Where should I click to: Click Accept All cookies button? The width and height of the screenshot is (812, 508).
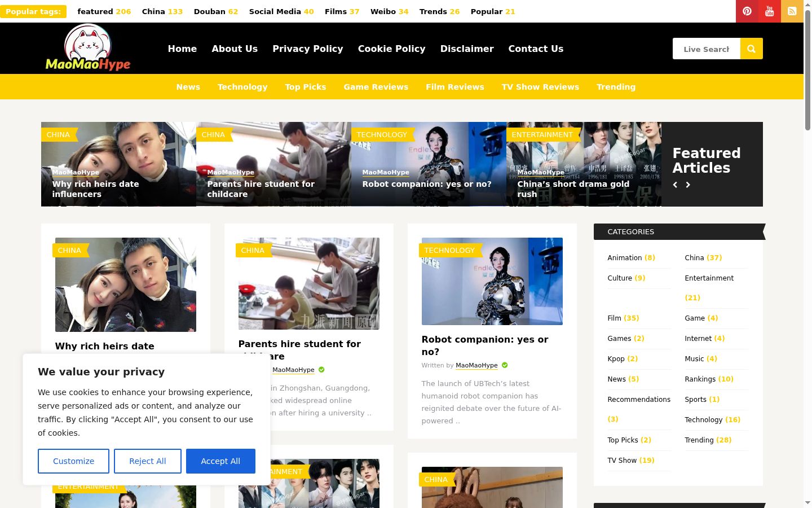(220, 461)
